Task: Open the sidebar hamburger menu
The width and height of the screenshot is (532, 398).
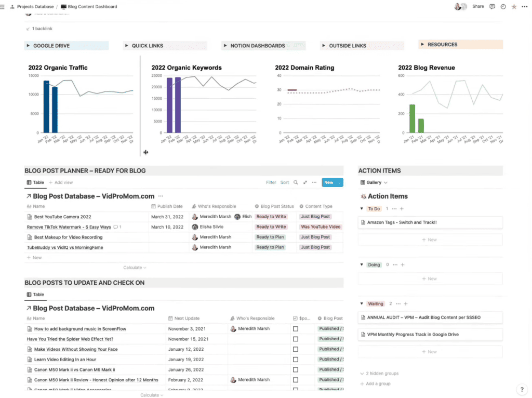Action: 3,7
